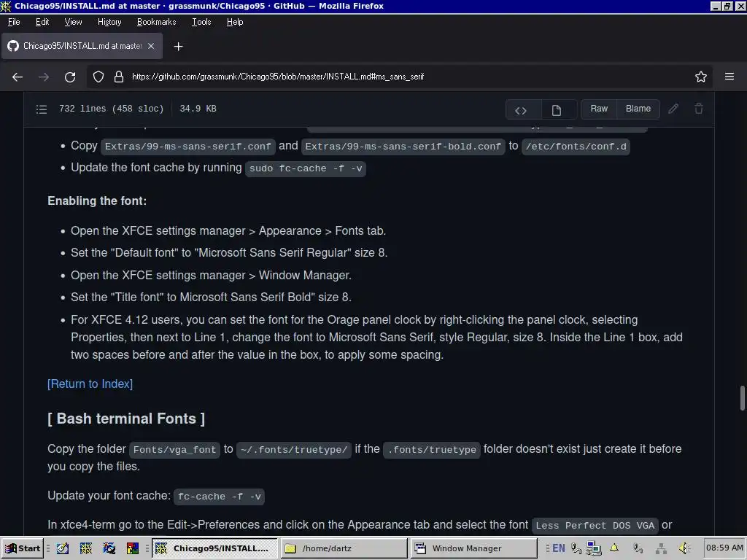Focus the URL address bar

[400, 77]
